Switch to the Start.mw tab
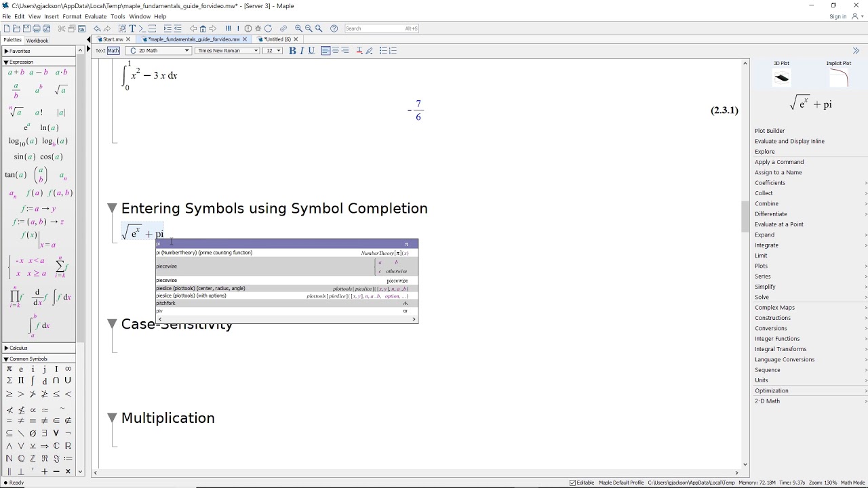This screenshot has height=488, width=868. 113,39
